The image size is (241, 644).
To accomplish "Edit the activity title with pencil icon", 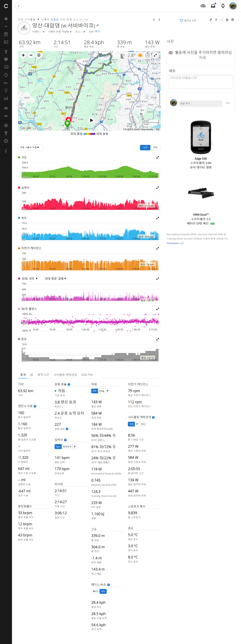I will [x=98, y=25].
